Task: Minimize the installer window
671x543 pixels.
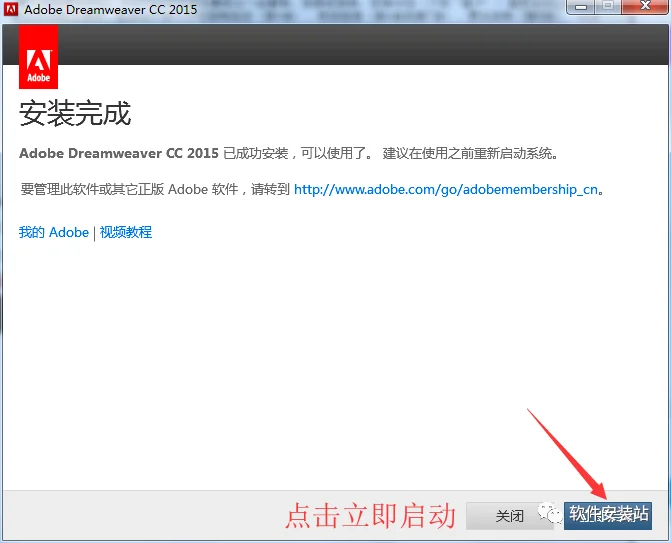Action: point(581,7)
